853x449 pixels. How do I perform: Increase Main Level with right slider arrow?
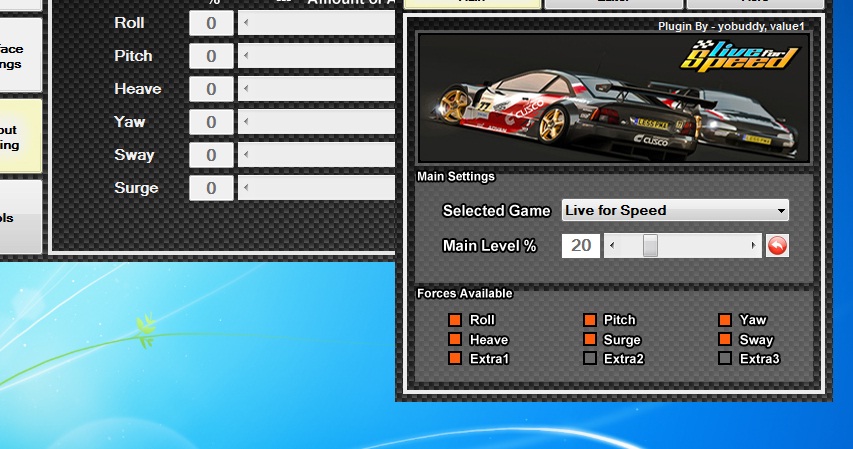point(753,246)
